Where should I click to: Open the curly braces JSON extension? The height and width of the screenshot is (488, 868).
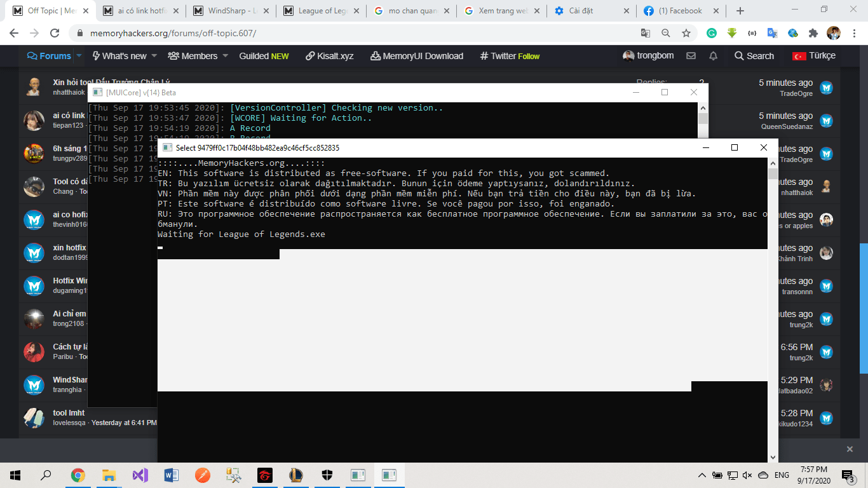click(752, 33)
